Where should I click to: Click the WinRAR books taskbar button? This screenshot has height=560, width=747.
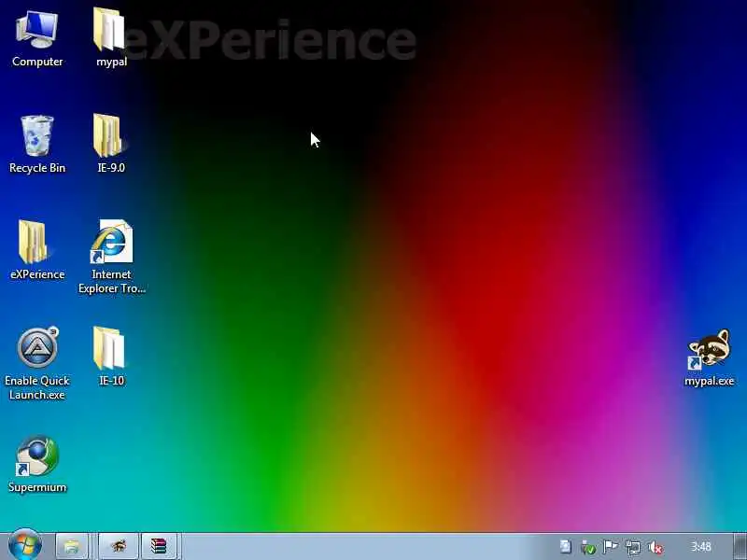coord(159,546)
